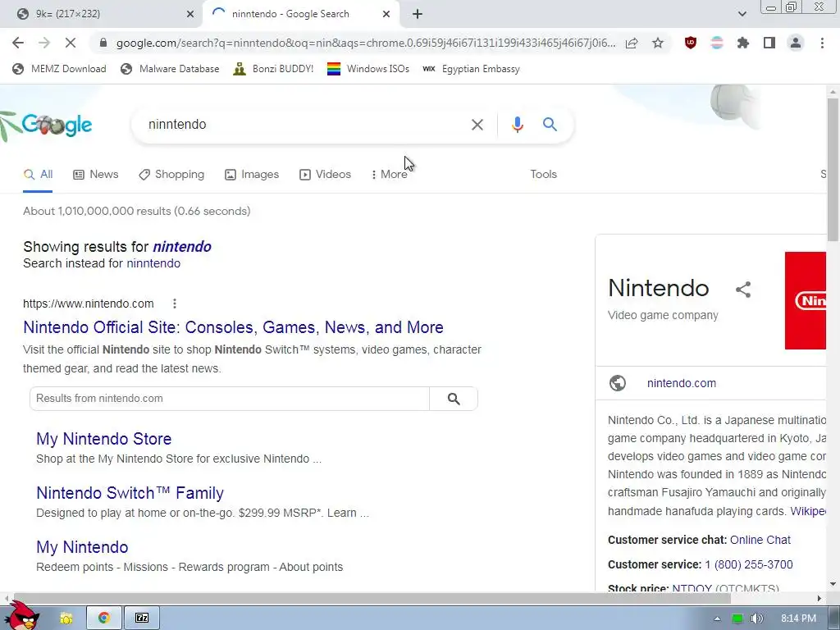This screenshot has width=840, height=630.
Task: Stop loading the page
Action: (71, 43)
